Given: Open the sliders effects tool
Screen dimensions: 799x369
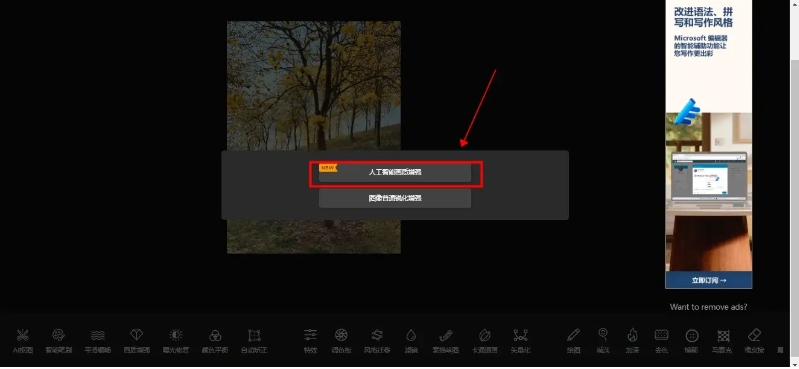Looking at the screenshot, I should [310, 340].
